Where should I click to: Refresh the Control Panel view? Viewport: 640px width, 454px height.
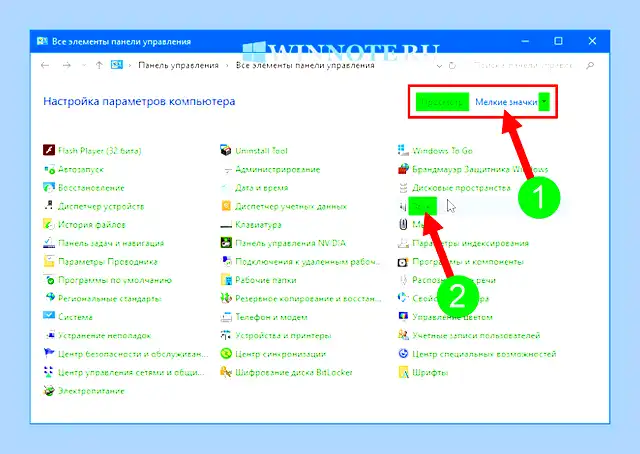click(452, 65)
